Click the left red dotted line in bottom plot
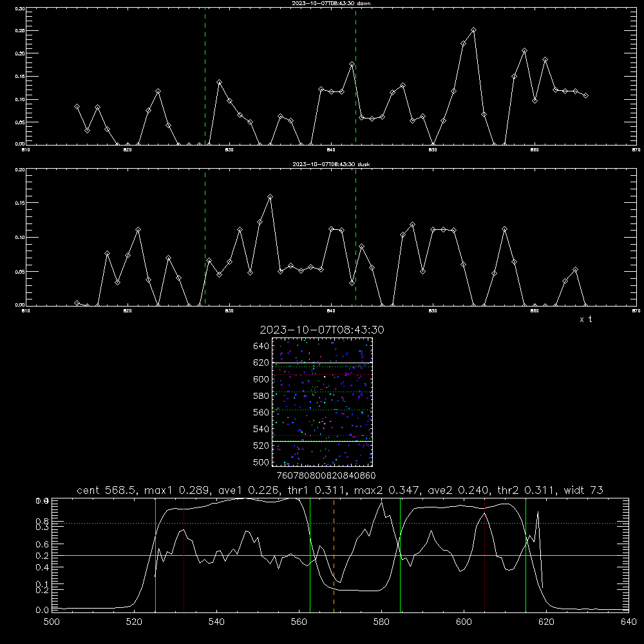This screenshot has height=644, width=644. tap(184, 555)
